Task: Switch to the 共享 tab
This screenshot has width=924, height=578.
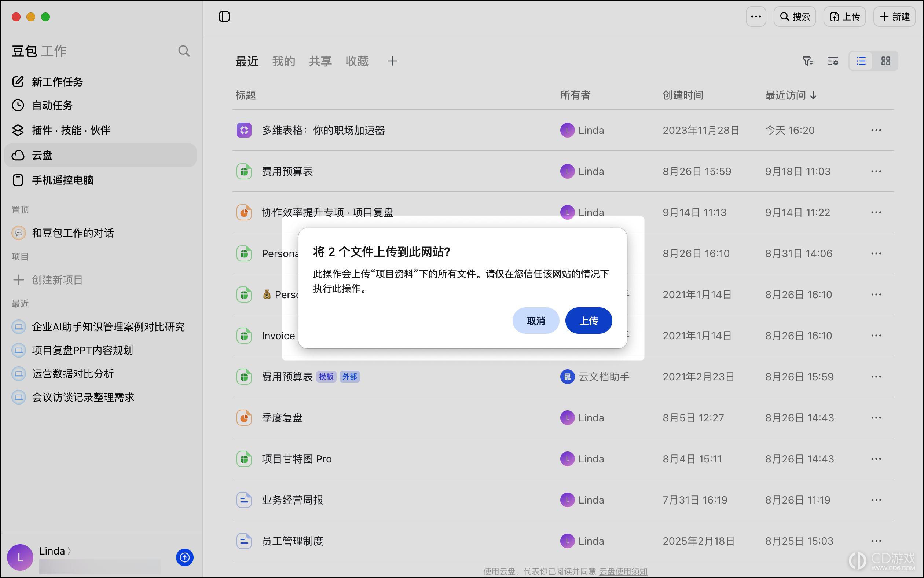Action: click(320, 61)
